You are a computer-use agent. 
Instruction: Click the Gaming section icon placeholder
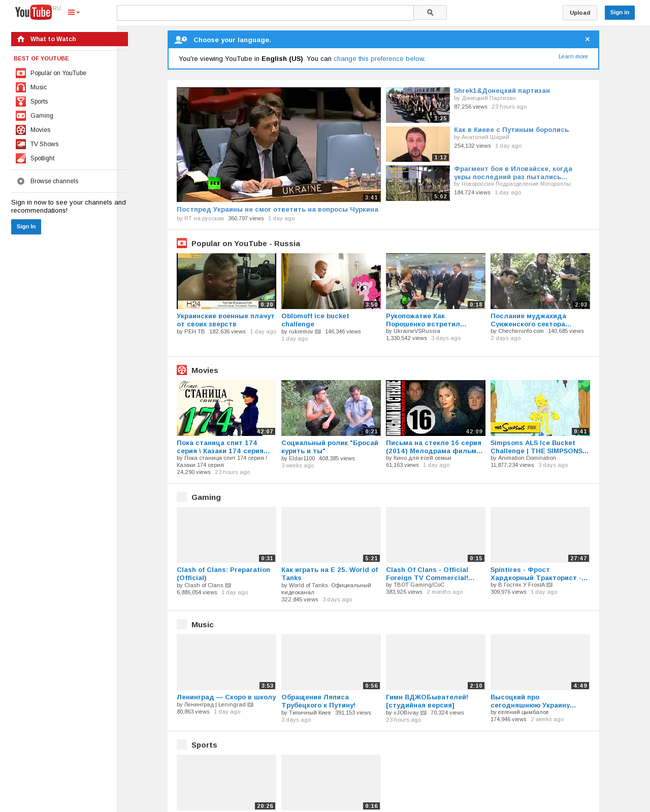pyautogui.click(x=182, y=497)
